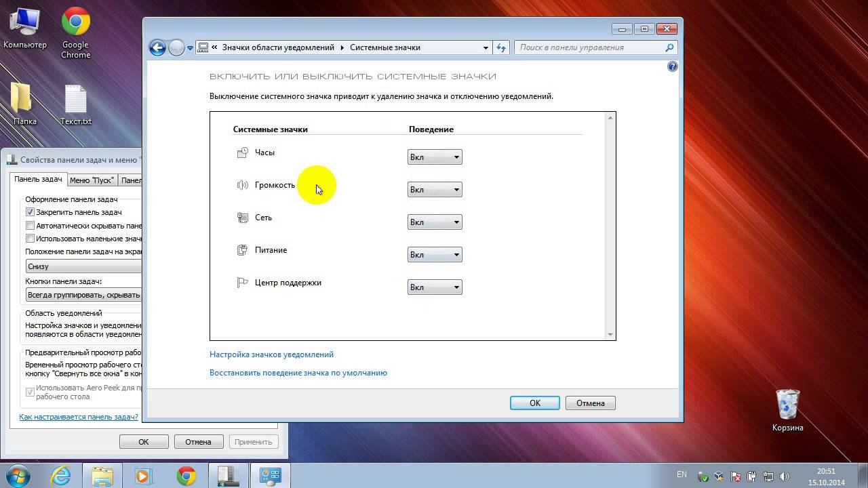
Task: Launch Internet Explorer from taskbar
Action: click(x=61, y=476)
